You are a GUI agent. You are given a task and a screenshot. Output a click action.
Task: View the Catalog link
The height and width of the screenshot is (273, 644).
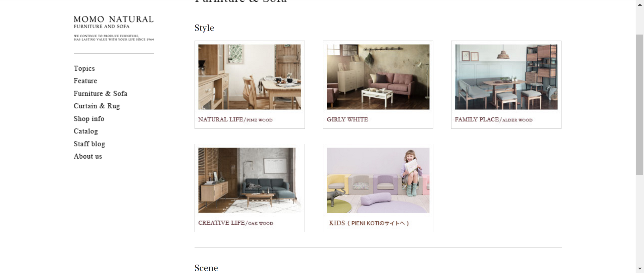pyautogui.click(x=86, y=131)
